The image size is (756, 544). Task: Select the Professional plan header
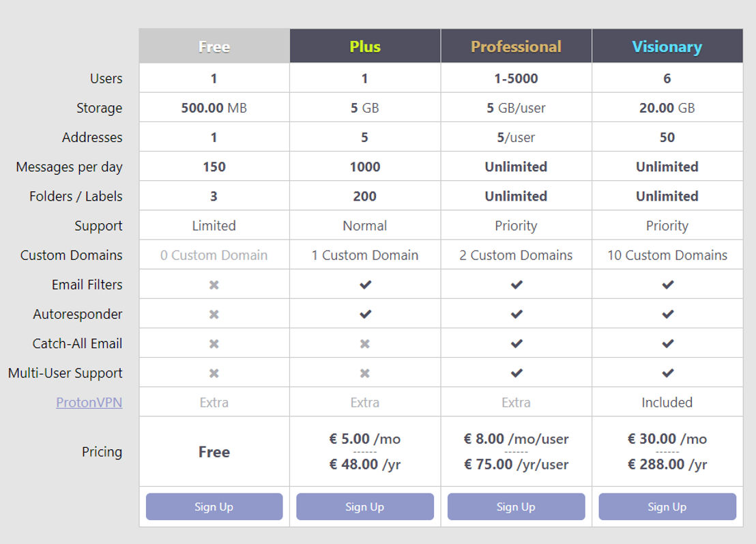coord(516,46)
